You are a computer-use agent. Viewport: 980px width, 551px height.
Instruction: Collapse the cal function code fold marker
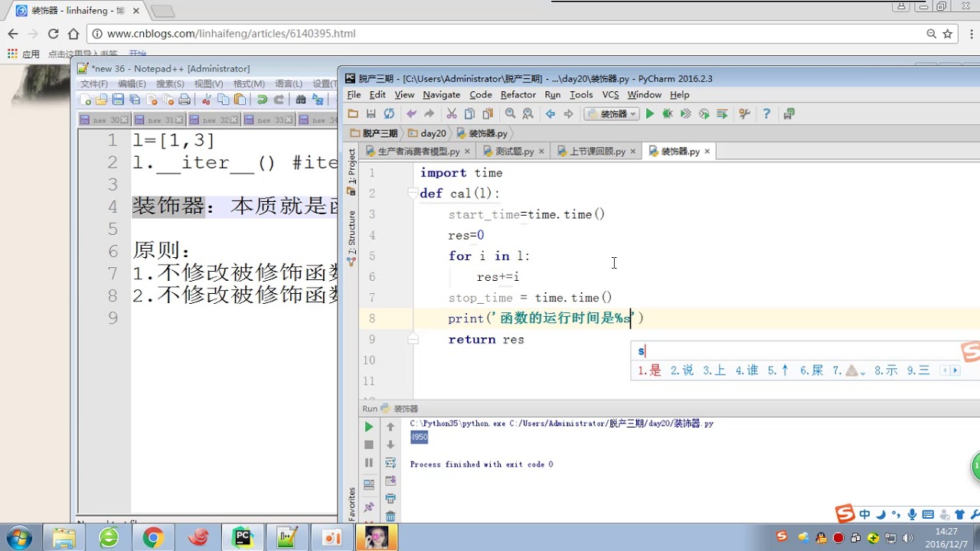point(413,194)
